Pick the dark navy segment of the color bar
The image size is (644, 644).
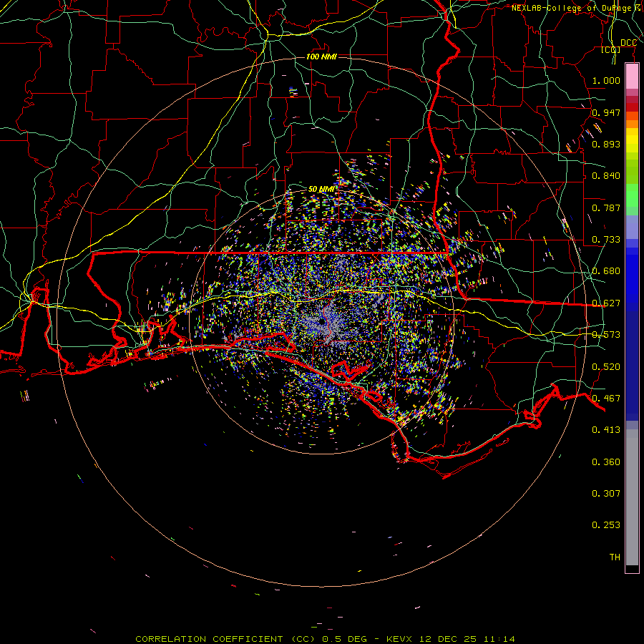[x=632, y=361]
